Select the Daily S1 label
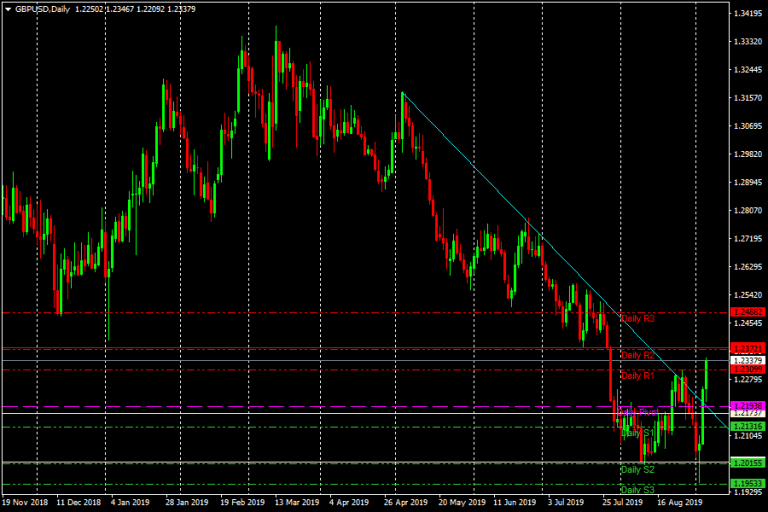768x512 pixels. 637,433
